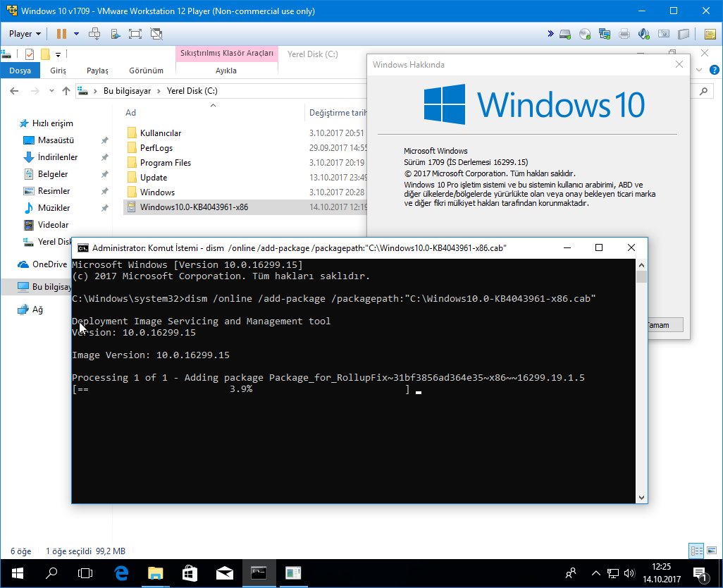Open Microsoft Edge from taskbar

(121, 573)
